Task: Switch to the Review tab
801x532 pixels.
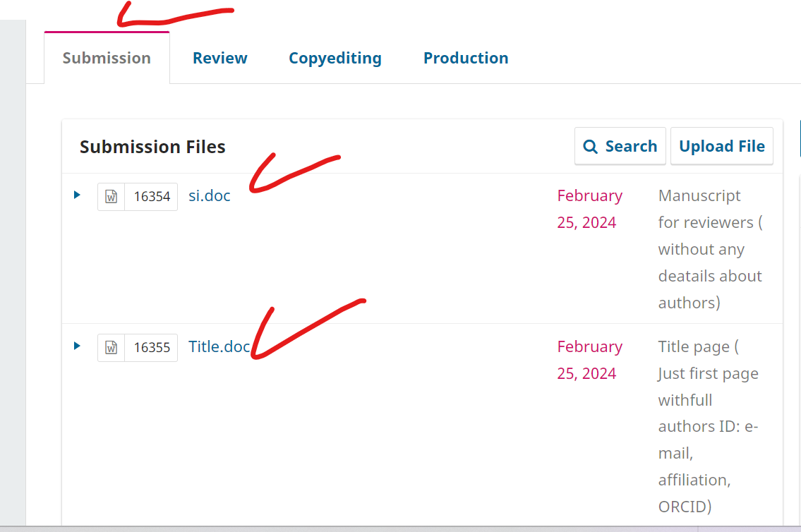Action: pos(219,58)
